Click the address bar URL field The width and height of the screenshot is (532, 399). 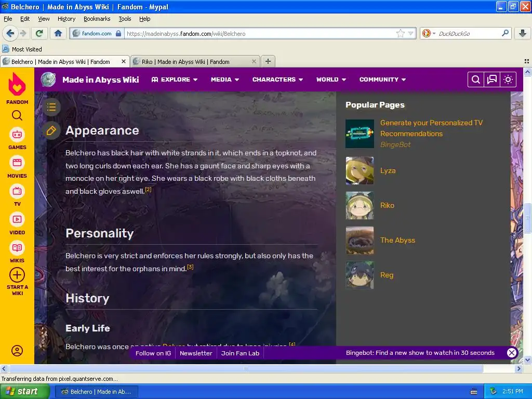tap(260, 33)
